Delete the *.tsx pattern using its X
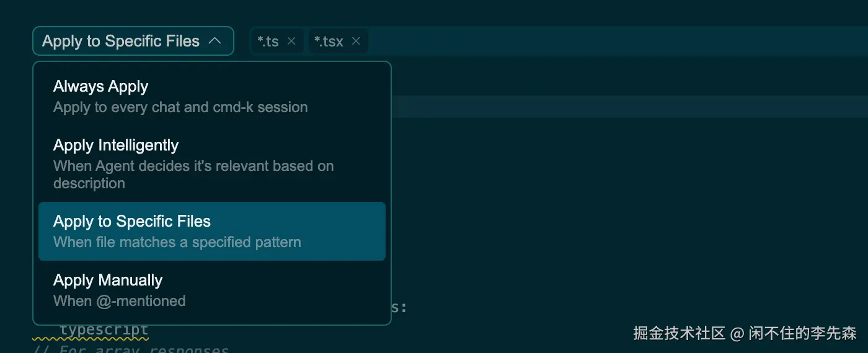This screenshot has width=868, height=353. (356, 41)
